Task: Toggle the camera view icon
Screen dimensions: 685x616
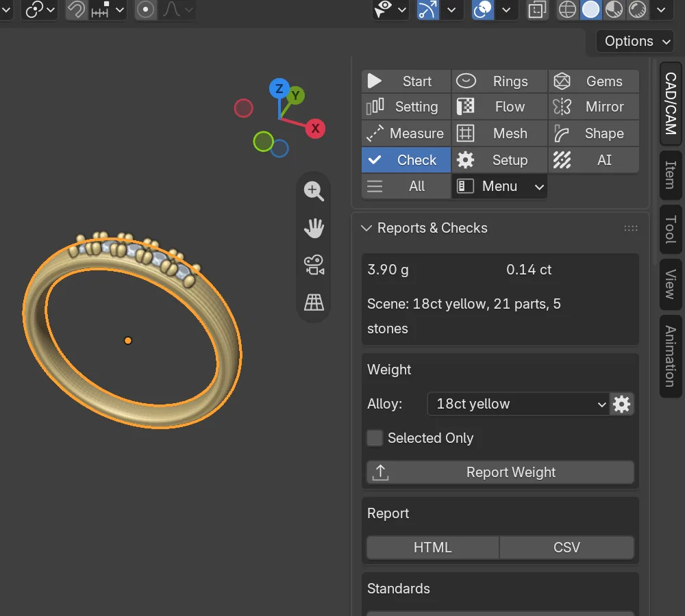Action: [x=314, y=265]
